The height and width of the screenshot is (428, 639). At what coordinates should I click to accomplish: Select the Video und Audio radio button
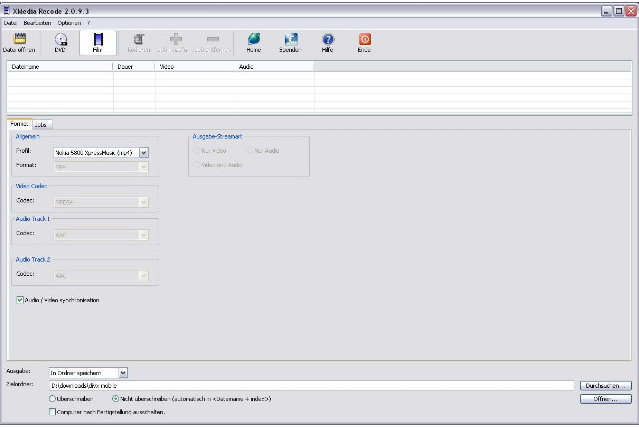(x=197, y=165)
